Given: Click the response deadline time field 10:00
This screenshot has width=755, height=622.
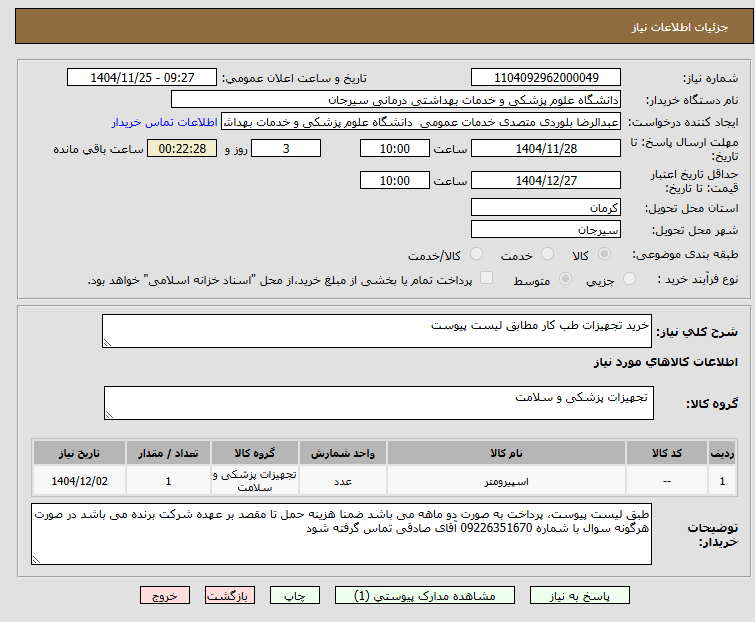Looking at the screenshot, I should (x=395, y=148).
